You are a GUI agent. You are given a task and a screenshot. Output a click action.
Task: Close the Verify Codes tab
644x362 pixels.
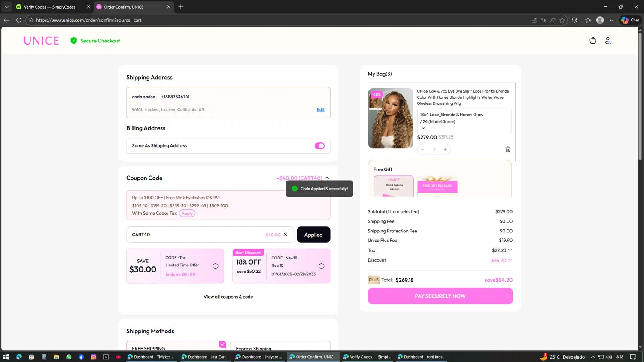click(x=88, y=7)
